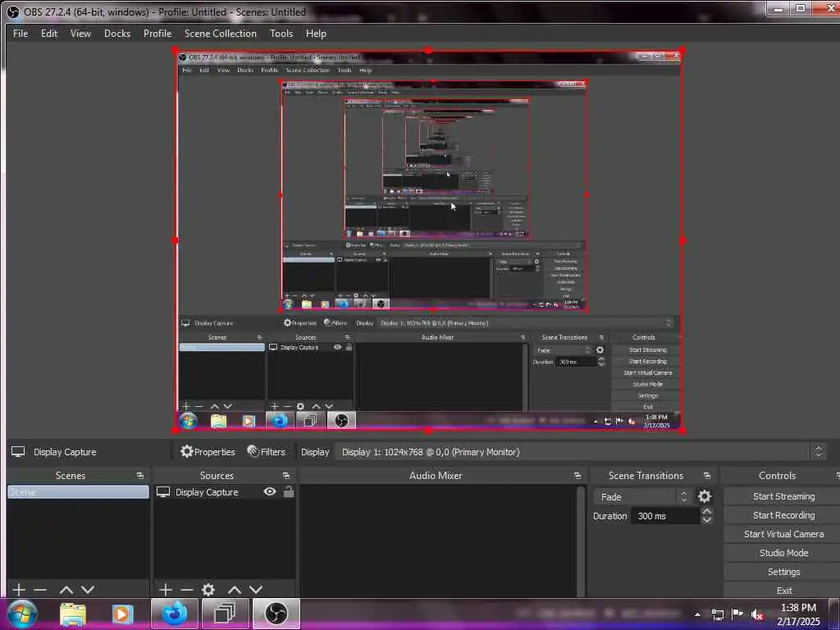Image resolution: width=840 pixels, height=630 pixels.
Task: Open the Fade transition dropdown
Action: click(x=641, y=496)
